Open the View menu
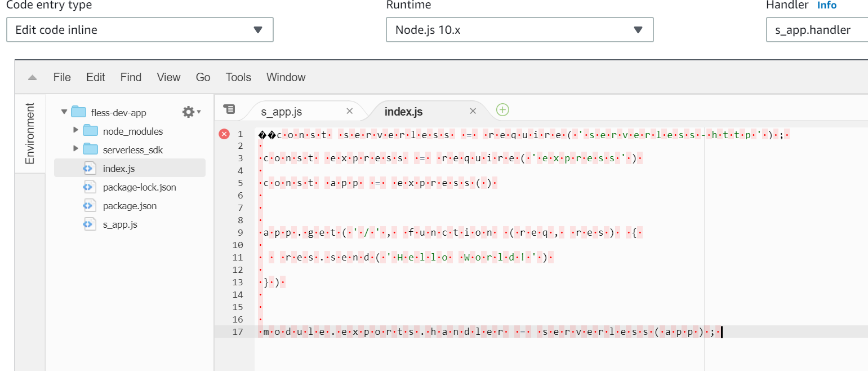Screen dimensions: 868x371 click(168, 77)
